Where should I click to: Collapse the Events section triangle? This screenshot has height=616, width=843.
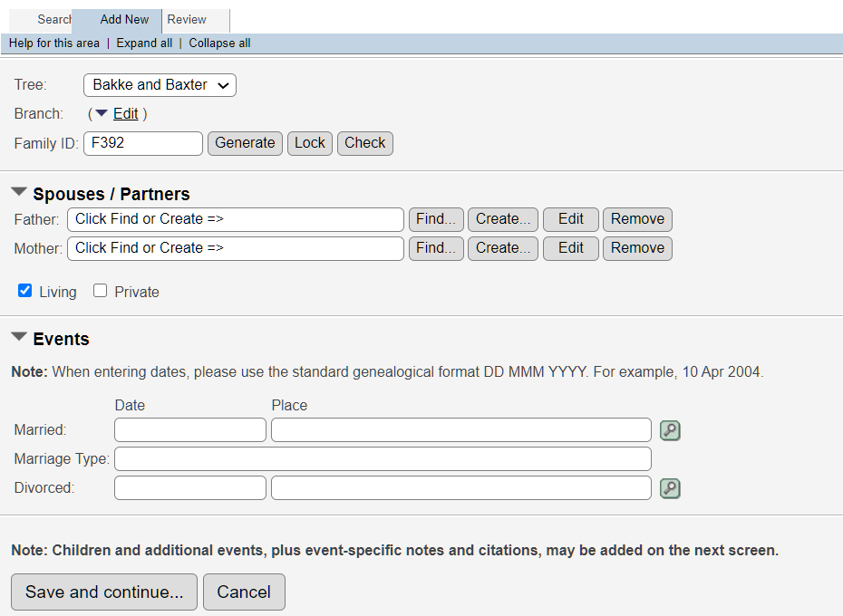click(19, 338)
